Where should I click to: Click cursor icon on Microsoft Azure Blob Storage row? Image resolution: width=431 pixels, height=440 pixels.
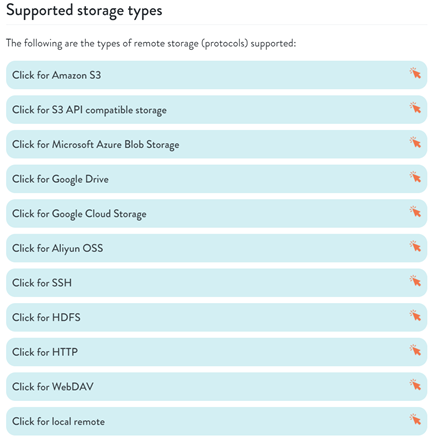[x=415, y=142]
